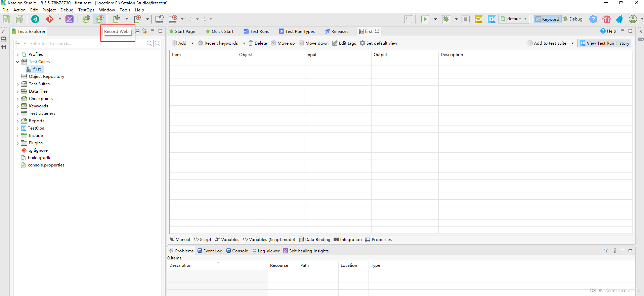Select the first test case in the tree
This screenshot has width=644, height=296.
(x=35, y=69)
